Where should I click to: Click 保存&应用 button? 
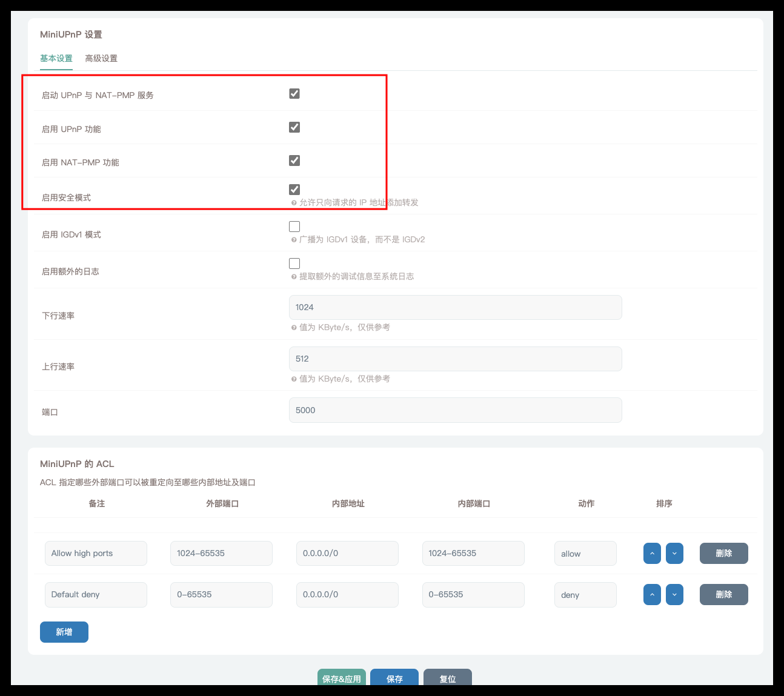tap(341, 678)
